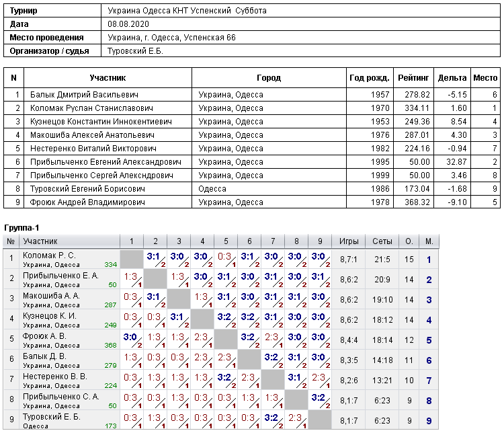Click the Город column header
The image size is (504, 433).
(269, 78)
